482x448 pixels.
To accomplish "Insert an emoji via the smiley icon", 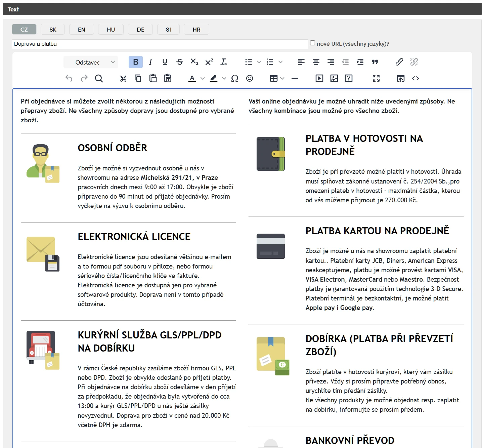I will pos(250,78).
